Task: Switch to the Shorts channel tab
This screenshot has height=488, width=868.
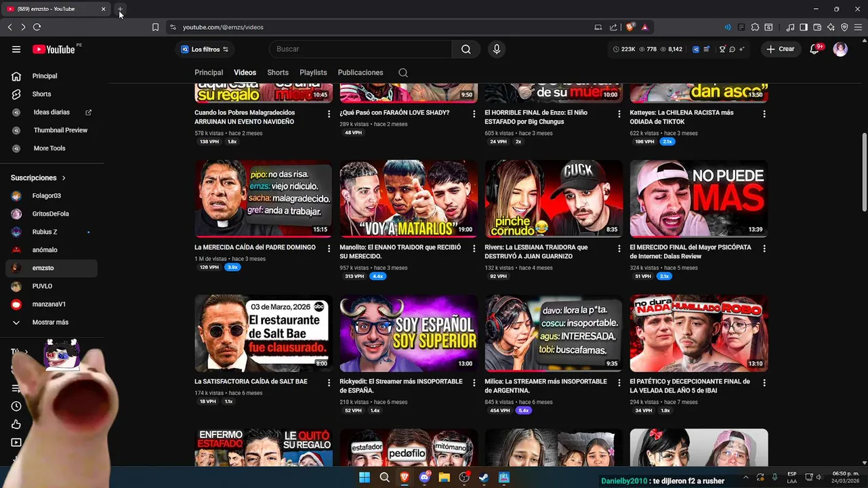Action: coord(278,73)
